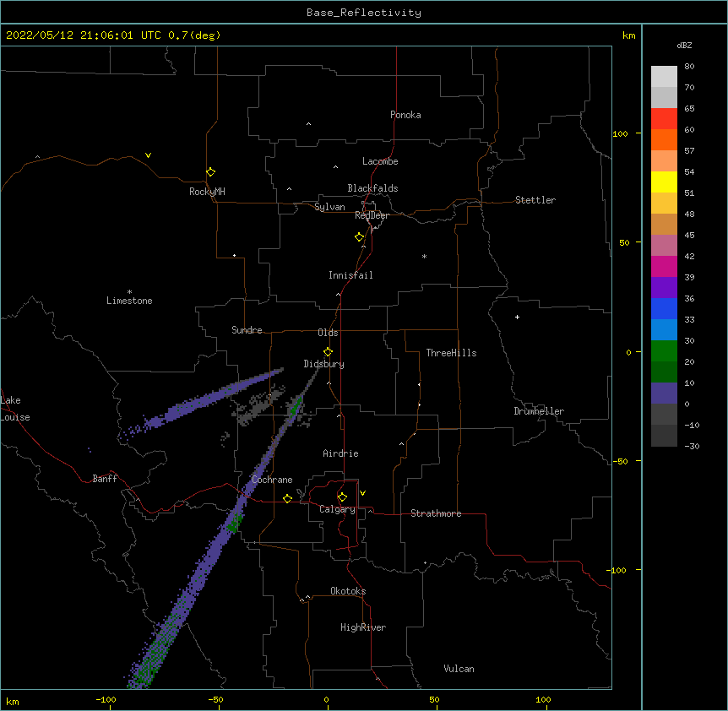This screenshot has width=728, height=711.
Task: Click the HighRiver city label
Action: [x=363, y=627]
